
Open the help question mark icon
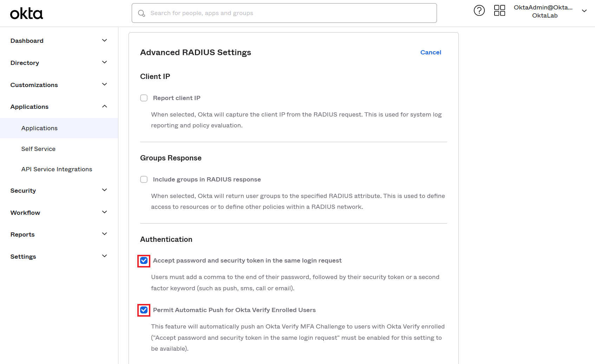click(479, 11)
